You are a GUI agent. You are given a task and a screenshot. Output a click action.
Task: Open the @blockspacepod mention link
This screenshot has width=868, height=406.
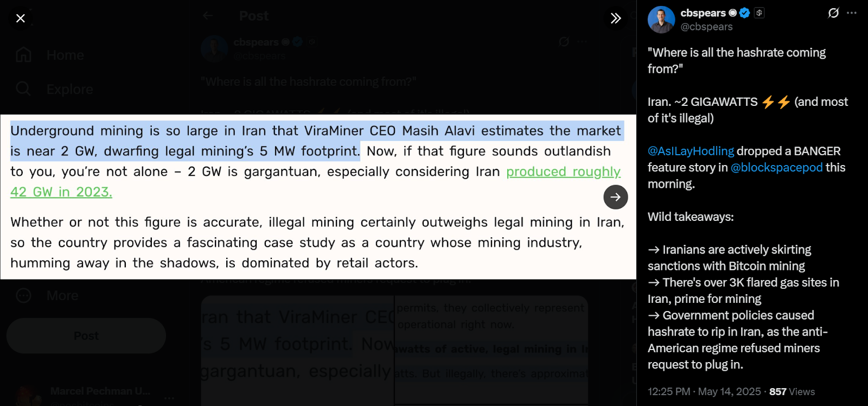[776, 168]
